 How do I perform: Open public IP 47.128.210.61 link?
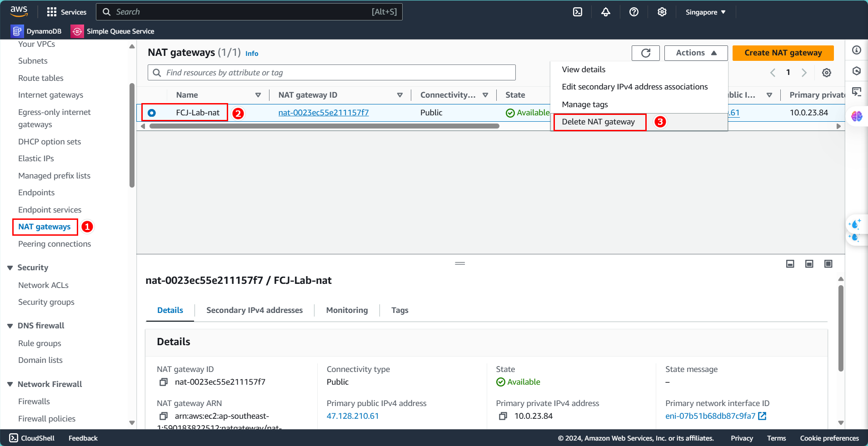[353, 416]
